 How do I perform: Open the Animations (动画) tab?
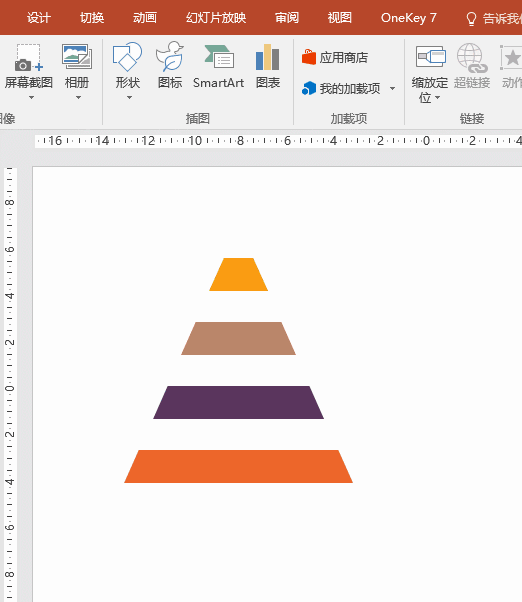(145, 18)
